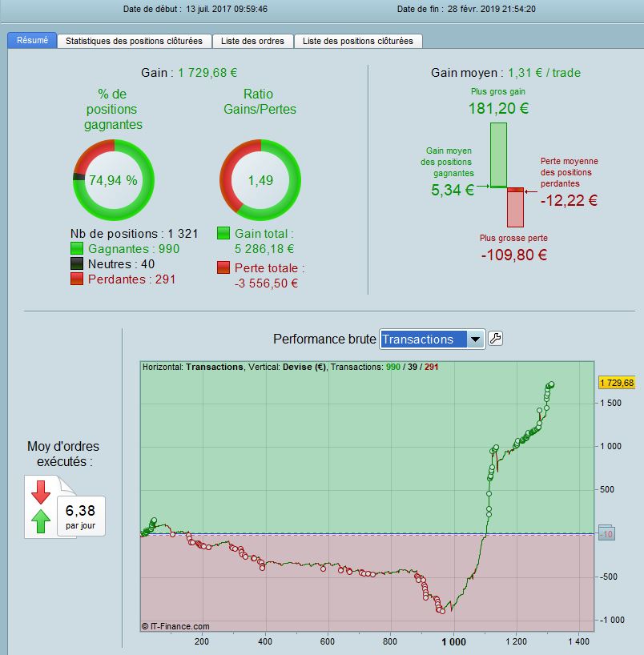Click the Plus grosse perte -109,80 € value

tap(513, 255)
